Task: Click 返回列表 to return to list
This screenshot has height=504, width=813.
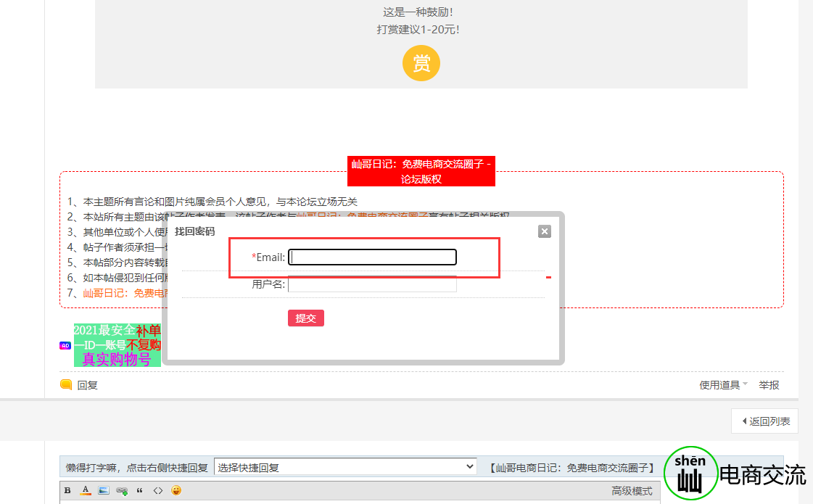Action: pyautogui.click(x=765, y=421)
